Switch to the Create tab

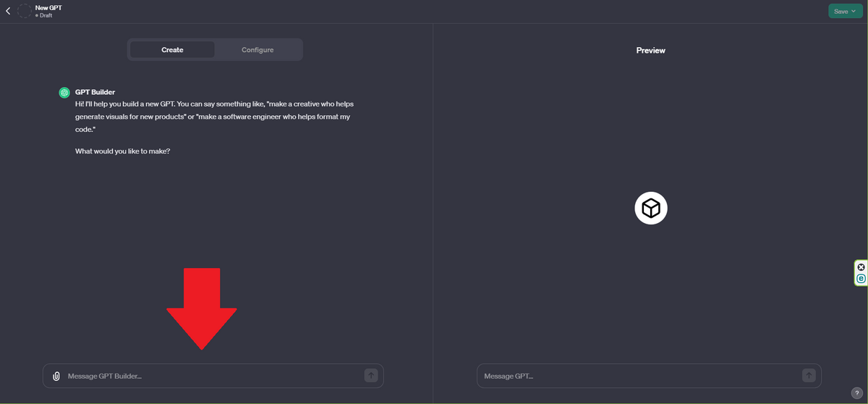172,50
